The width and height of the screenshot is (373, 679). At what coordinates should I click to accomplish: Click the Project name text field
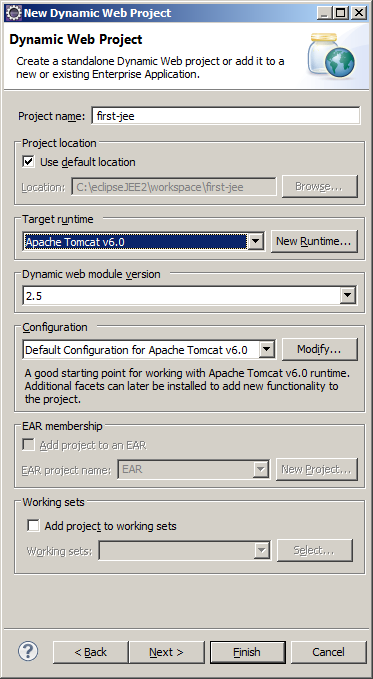pyautogui.click(x=226, y=116)
